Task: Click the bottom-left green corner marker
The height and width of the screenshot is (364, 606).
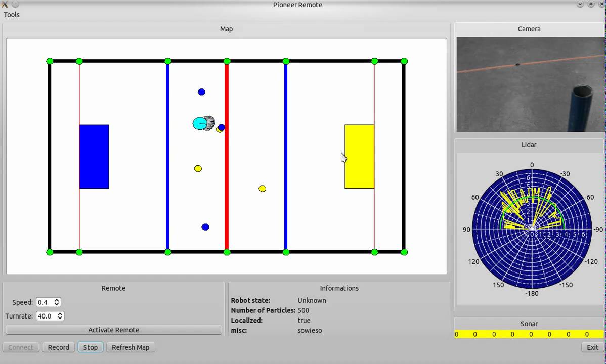Action: click(50, 252)
